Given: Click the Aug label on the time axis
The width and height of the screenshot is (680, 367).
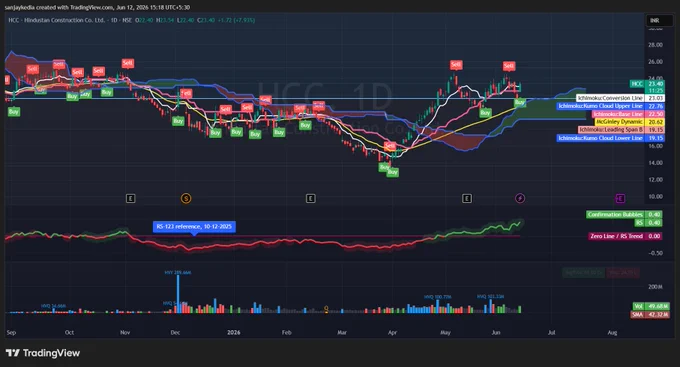Looking at the screenshot, I should (x=612, y=332).
